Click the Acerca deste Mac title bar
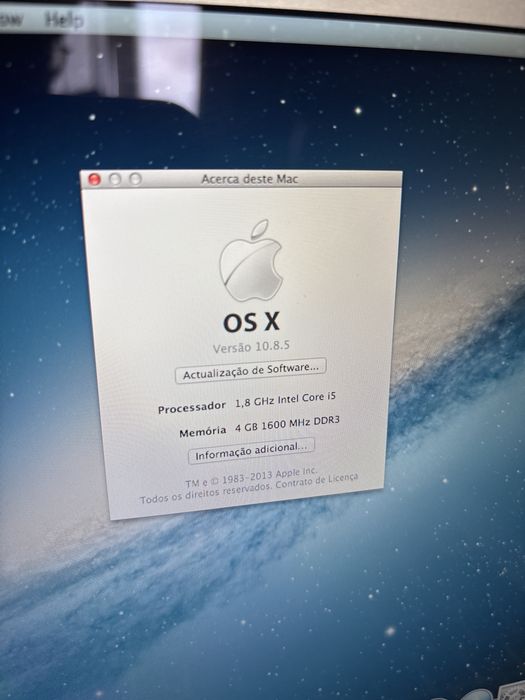525x700 pixels. coord(241,179)
